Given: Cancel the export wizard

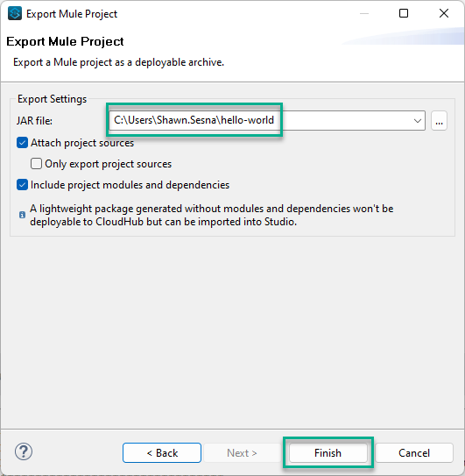Looking at the screenshot, I should coord(414,453).
